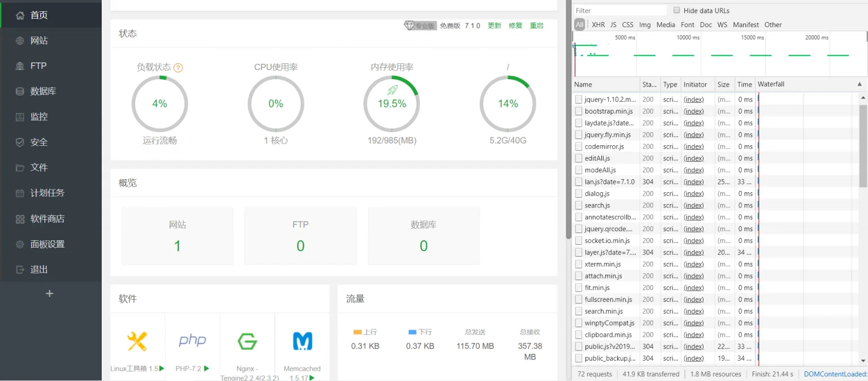This screenshot has height=381, width=868.
Task: Select the jquery.fly.min.js request row
Action: pos(663,135)
